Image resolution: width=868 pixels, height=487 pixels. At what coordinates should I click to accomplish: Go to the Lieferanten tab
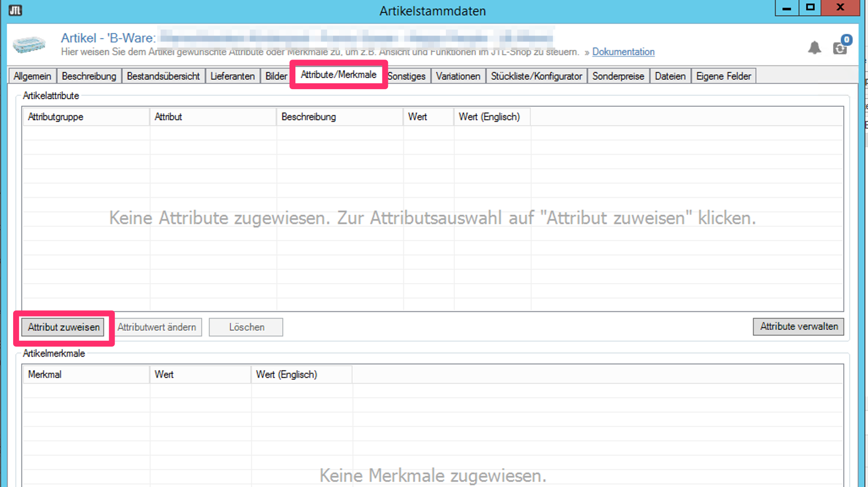pos(232,76)
